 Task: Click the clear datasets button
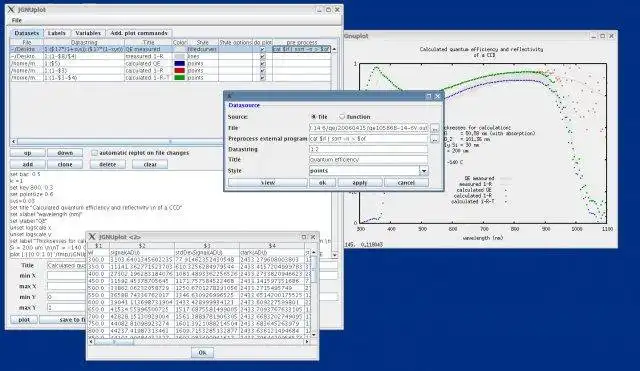(150, 164)
